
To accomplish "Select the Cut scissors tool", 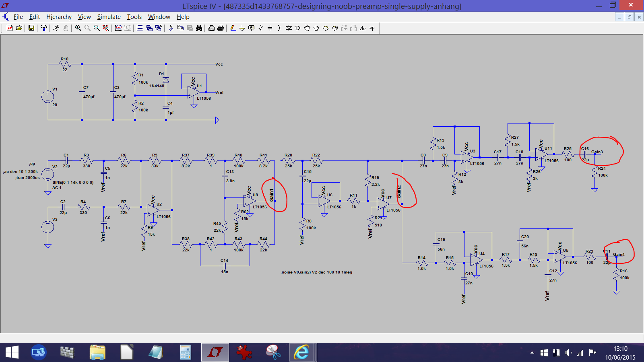I will pyautogui.click(x=171, y=28).
